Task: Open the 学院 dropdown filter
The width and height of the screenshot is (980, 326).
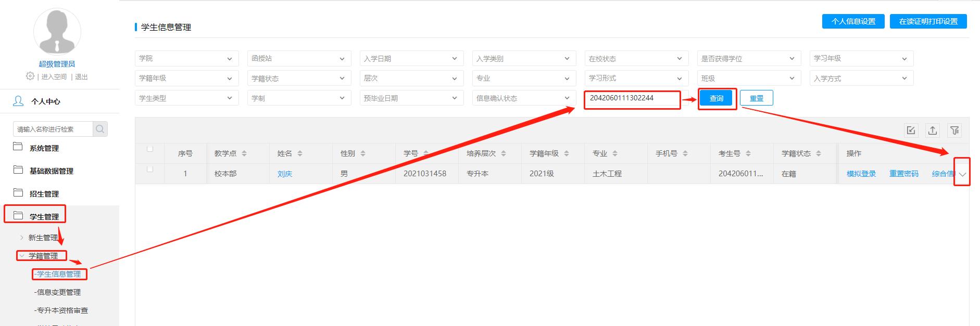Action: [186, 59]
